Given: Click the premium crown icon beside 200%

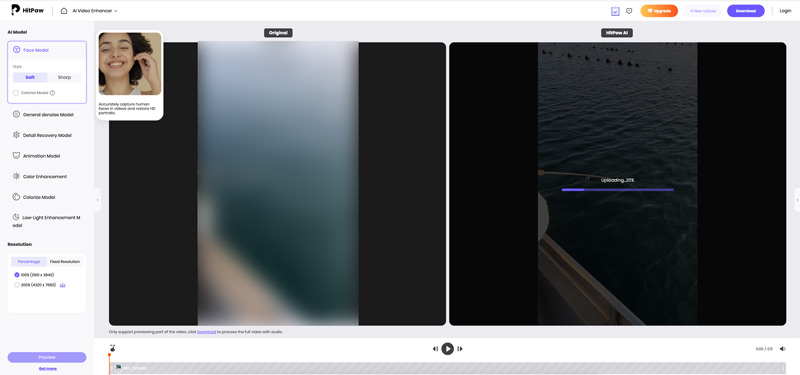Looking at the screenshot, I should [x=63, y=285].
